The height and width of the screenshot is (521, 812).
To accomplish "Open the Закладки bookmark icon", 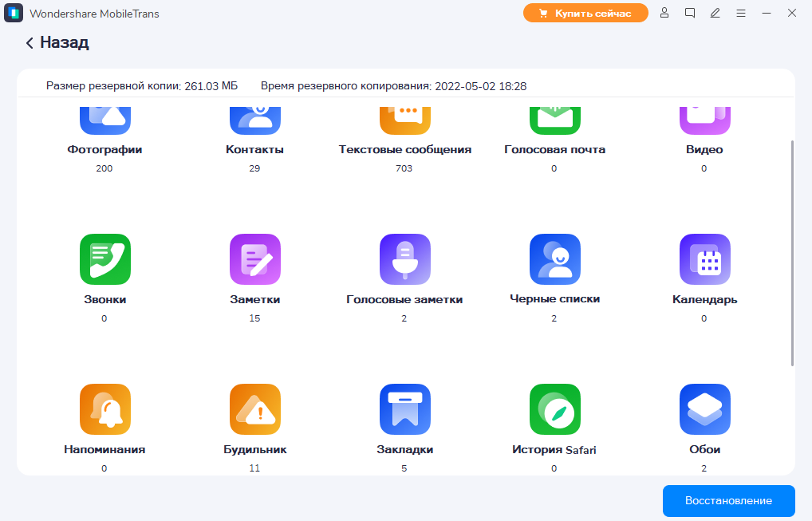I will coord(405,409).
